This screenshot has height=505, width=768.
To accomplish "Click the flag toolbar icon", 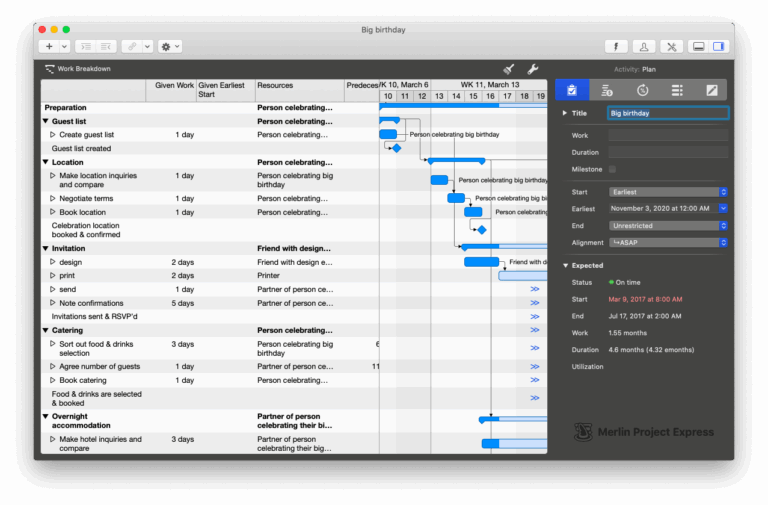I will 616,47.
